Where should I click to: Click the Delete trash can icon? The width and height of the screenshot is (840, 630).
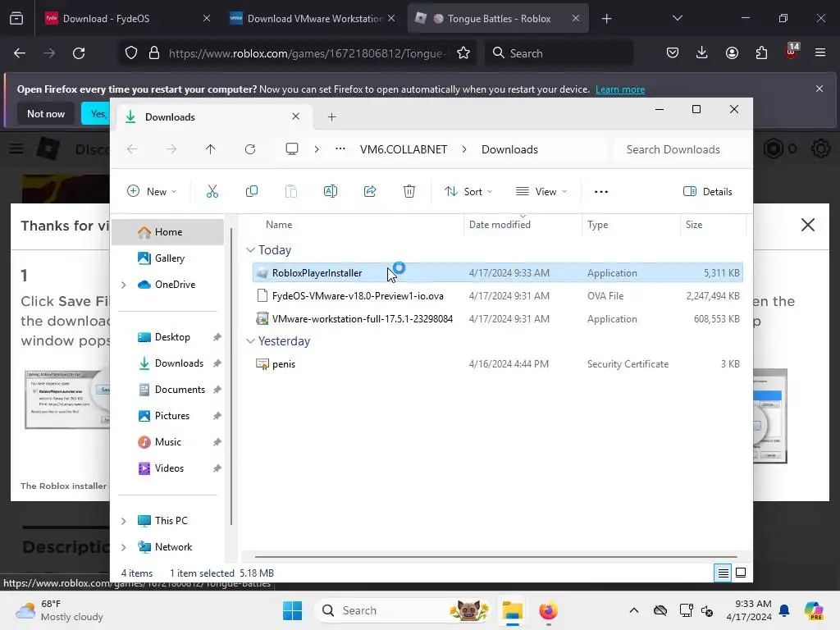409,191
